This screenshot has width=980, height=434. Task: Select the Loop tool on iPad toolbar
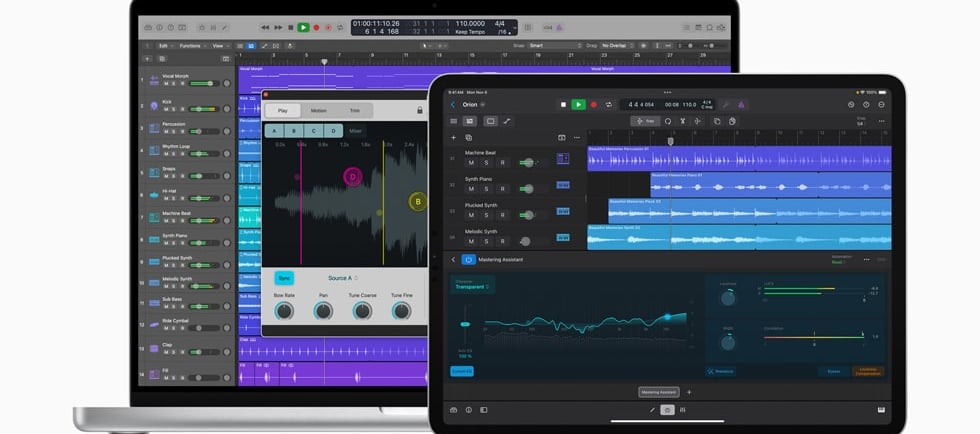point(668,121)
